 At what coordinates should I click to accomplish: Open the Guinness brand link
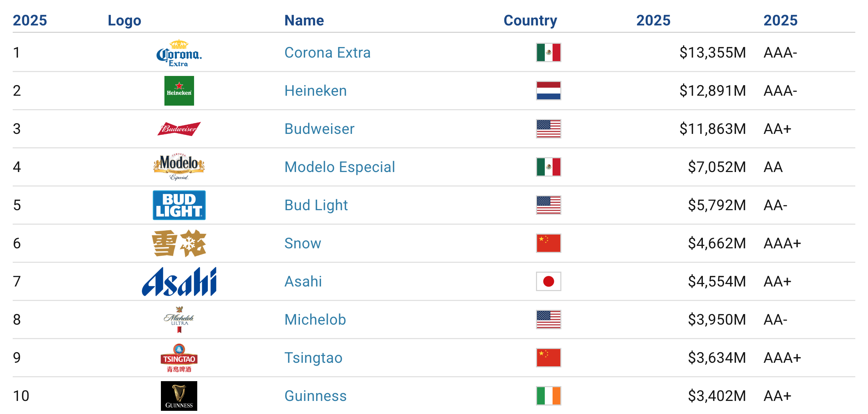click(315, 396)
